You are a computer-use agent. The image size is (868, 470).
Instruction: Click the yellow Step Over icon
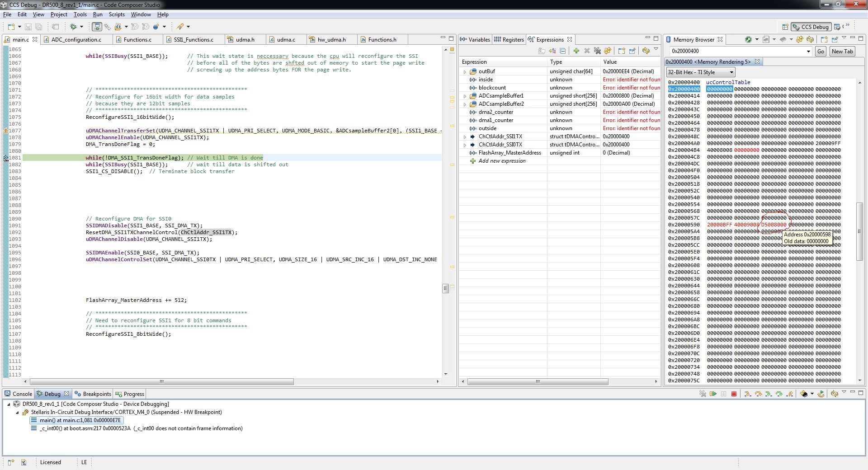coord(758,394)
